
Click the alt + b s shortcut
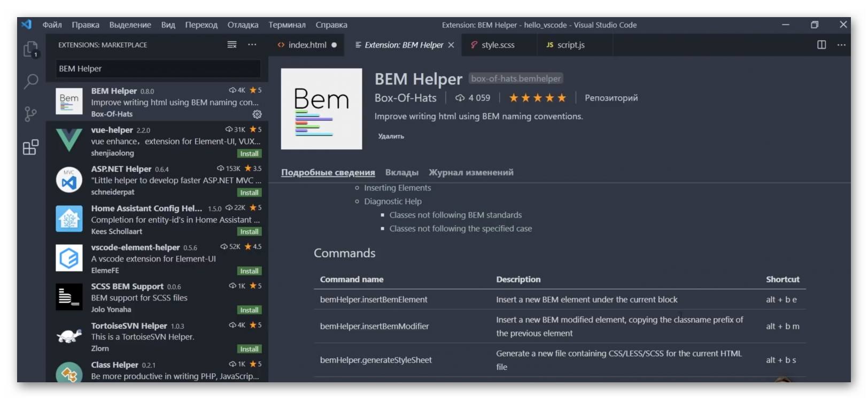(781, 360)
